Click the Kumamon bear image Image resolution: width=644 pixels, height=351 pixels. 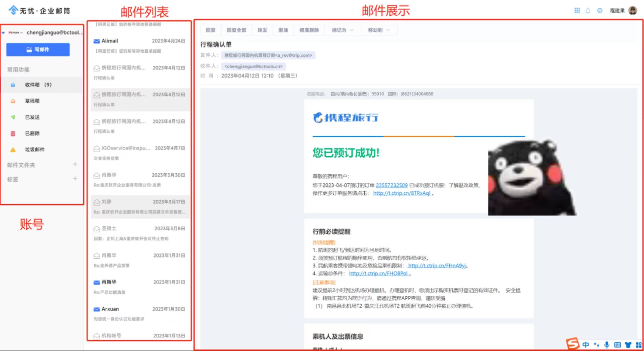pos(532,177)
